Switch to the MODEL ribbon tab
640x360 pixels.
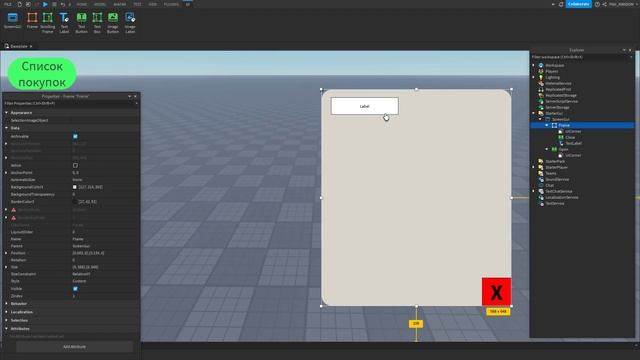[100, 4]
